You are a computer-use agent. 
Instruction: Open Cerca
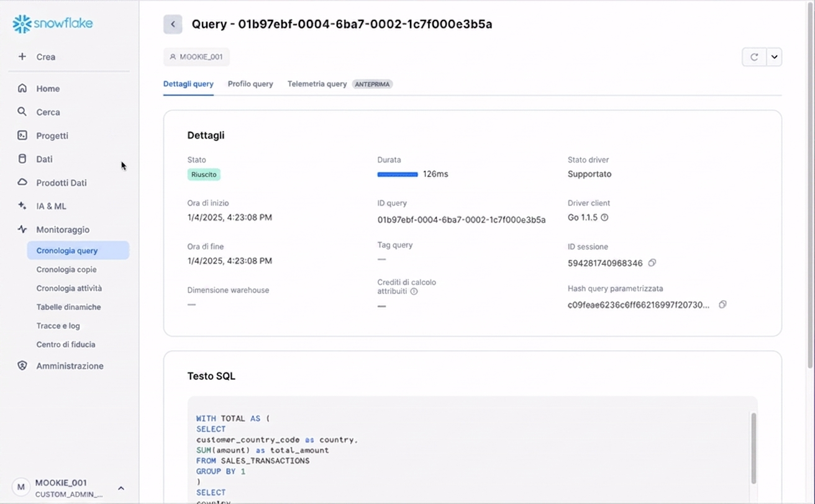[x=48, y=112]
